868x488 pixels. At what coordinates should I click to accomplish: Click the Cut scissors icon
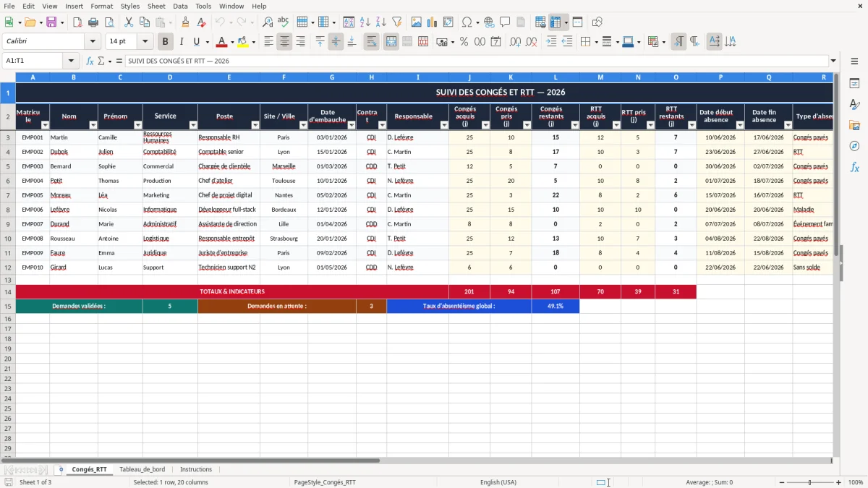[128, 22]
